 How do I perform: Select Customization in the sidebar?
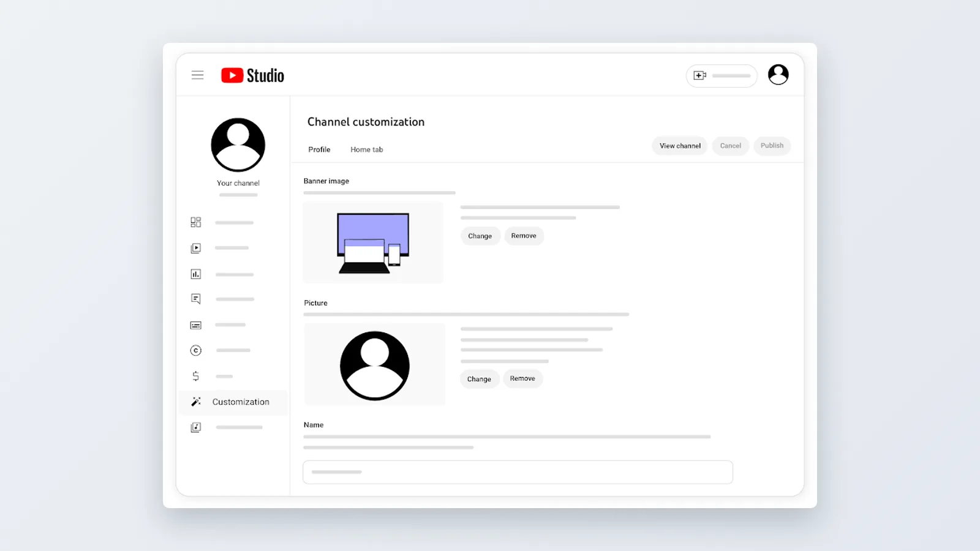pyautogui.click(x=233, y=402)
